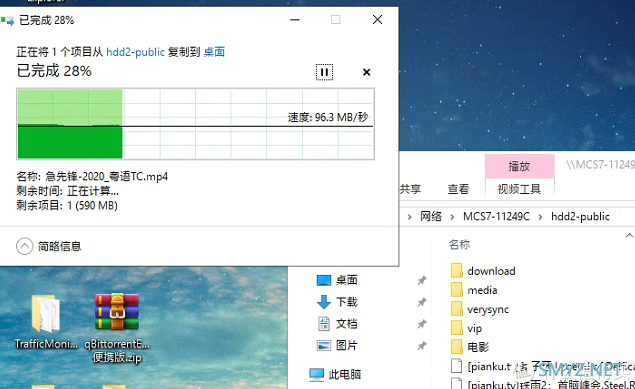Viewport: 635px width, 389px height.
Task: Unpin 桌面 using its pin icon
Action: [x=422, y=280]
